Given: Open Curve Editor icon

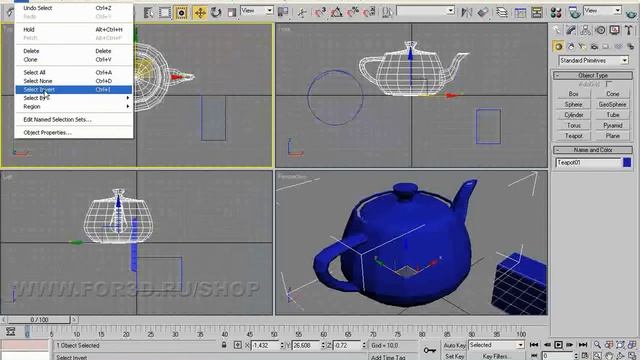Looking at the screenshot, I should coord(520,13).
